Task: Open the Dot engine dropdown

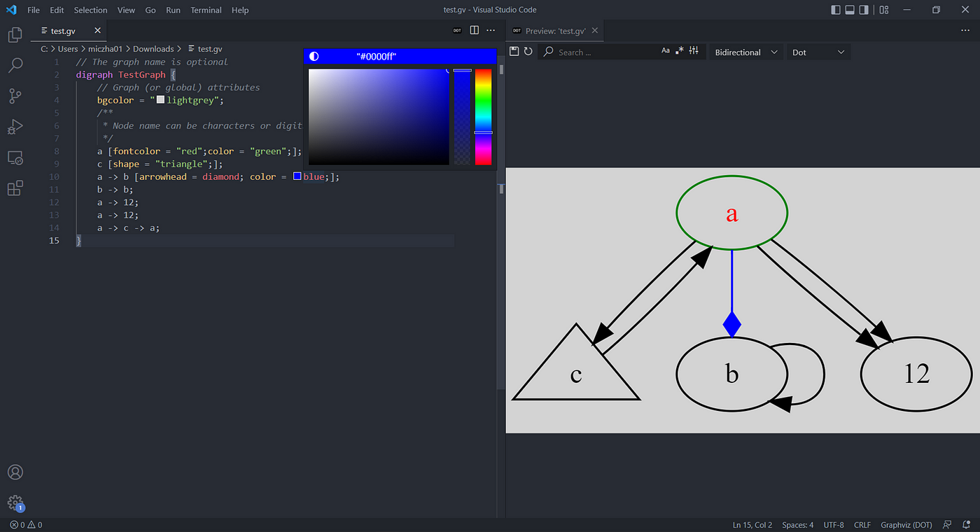Action: (x=818, y=52)
